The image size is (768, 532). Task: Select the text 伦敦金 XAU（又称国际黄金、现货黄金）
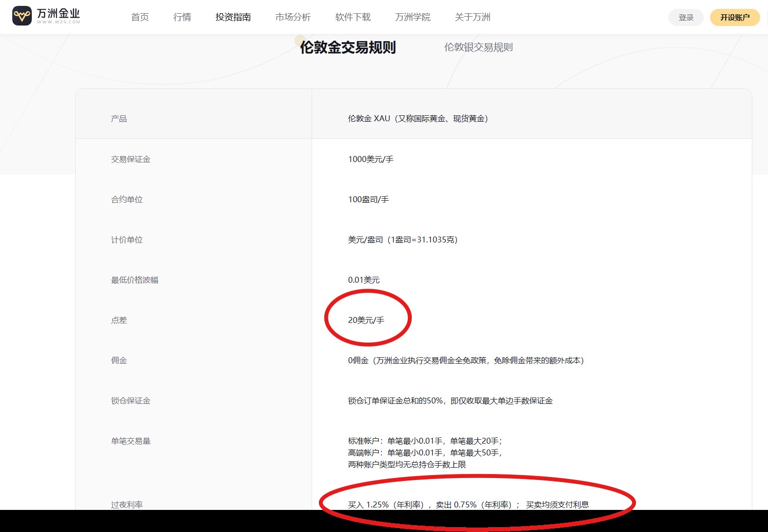pyautogui.click(x=418, y=119)
